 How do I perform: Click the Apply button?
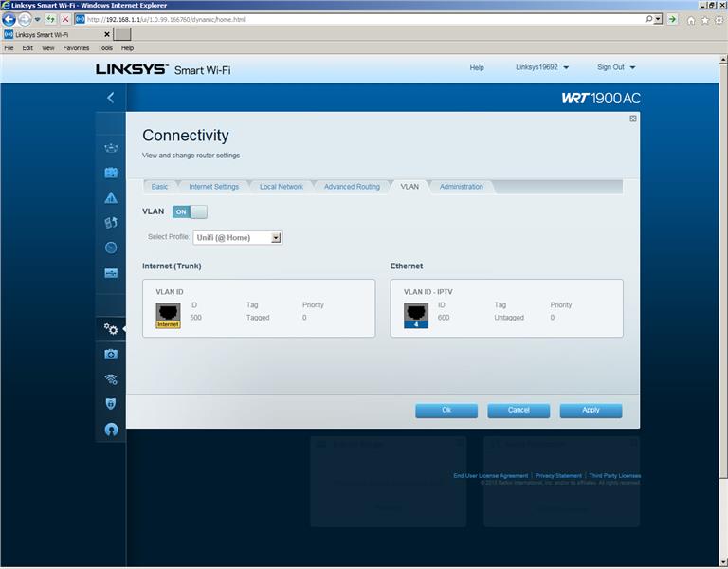point(591,410)
